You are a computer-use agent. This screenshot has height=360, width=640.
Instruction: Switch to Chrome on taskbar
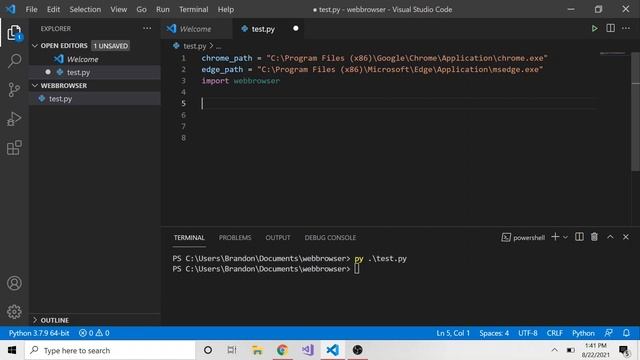point(282,350)
